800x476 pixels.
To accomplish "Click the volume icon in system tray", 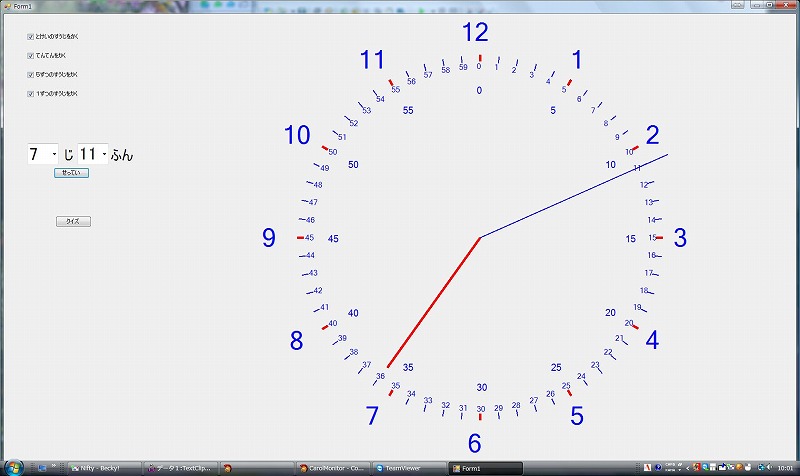I will click(770, 467).
